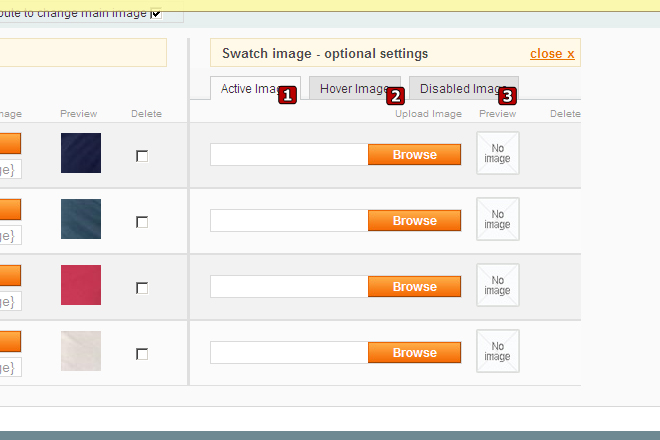This screenshot has height=440, width=660.
Task: Tick Delete checkbox beside teal swatch
Action: [142, 221]
